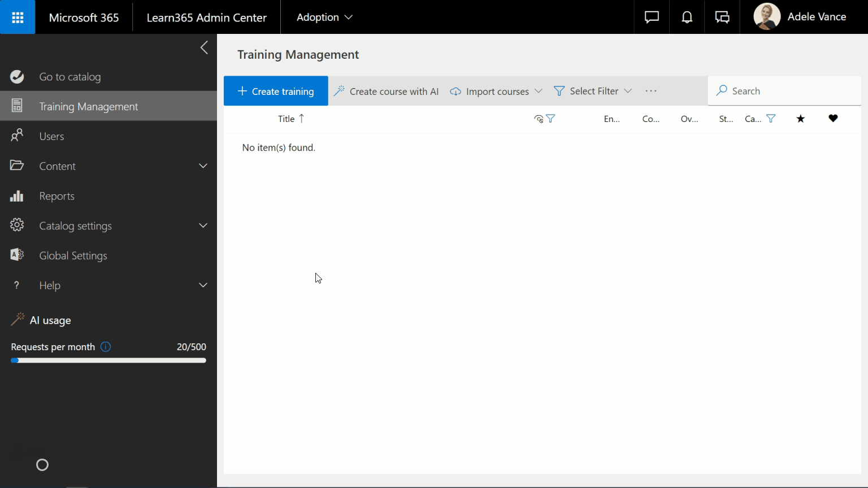Collapse the left navigation sidebar arrow

tap(204, 48)
